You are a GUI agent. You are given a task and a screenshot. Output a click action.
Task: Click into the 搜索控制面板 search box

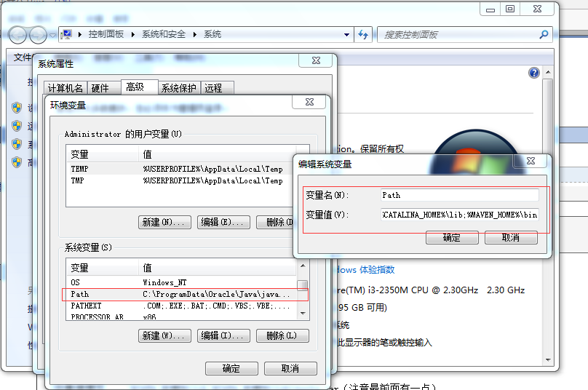[458, 34]
